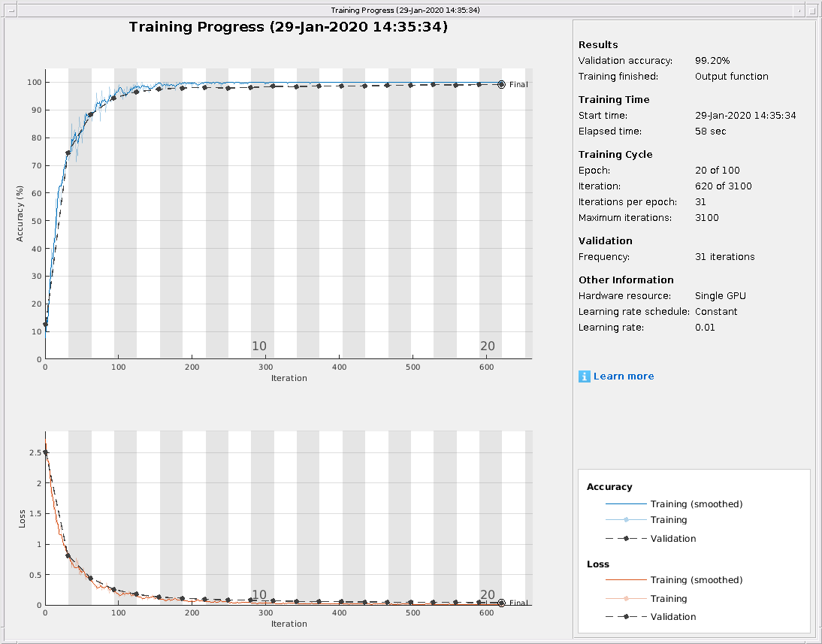Click the Training Cycle section heading
Image resolution: width=822 pixels, height=644 pixels.
[615, 154]
